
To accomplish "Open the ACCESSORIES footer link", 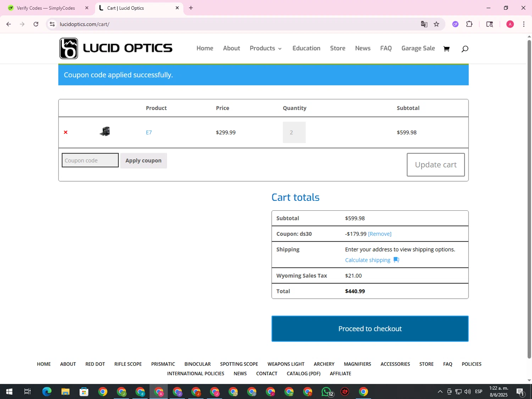I will (x=395, y=364).
